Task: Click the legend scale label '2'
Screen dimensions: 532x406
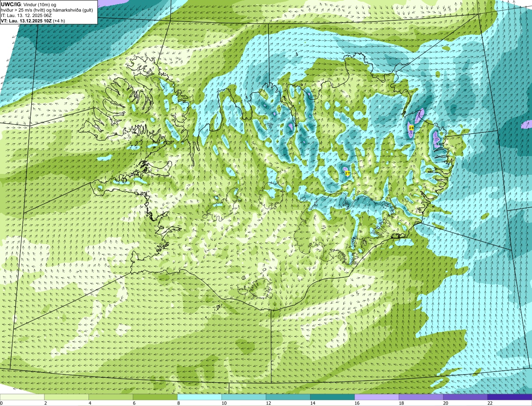Action: 45,403
